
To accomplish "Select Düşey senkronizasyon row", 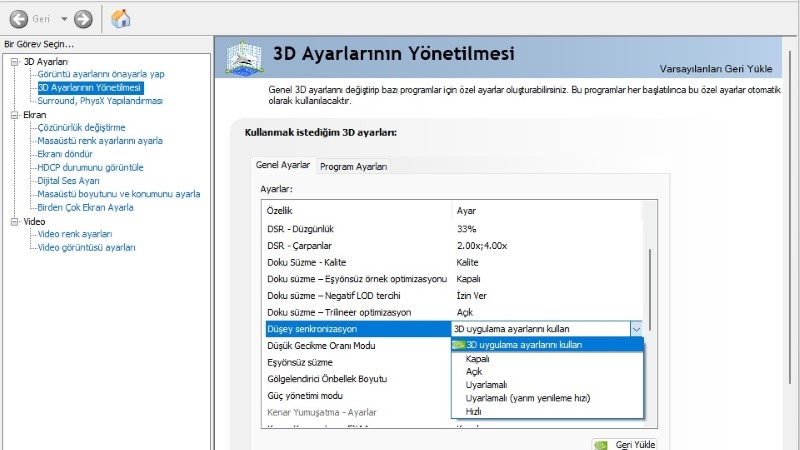I will point(358,329).
